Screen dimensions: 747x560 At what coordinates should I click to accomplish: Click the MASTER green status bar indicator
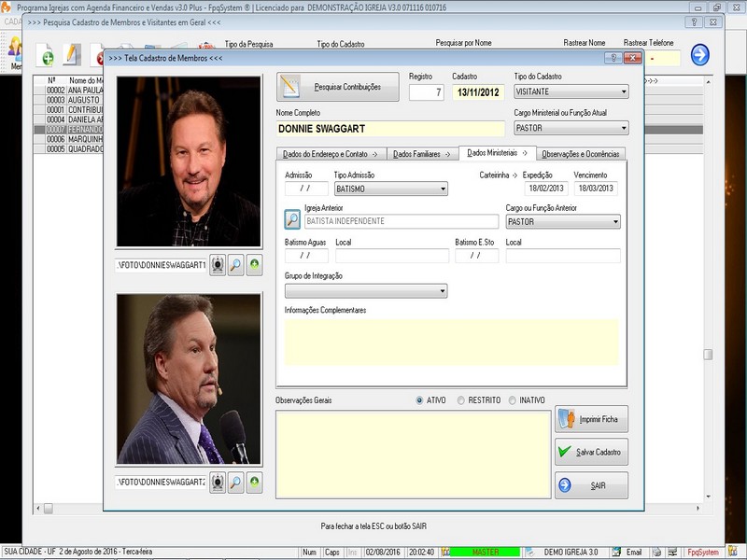point(485,552)
